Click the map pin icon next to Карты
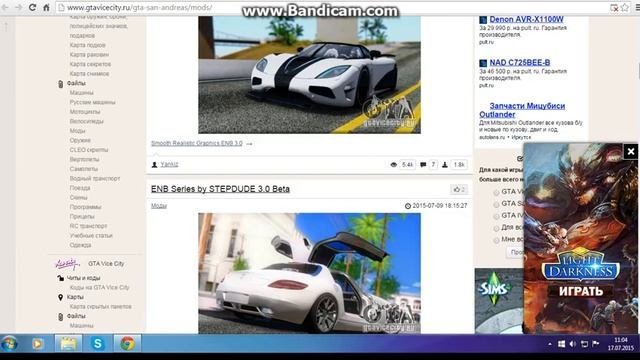Image resolution: width=640 pixels, height=360 pixels. coord(60,297)
